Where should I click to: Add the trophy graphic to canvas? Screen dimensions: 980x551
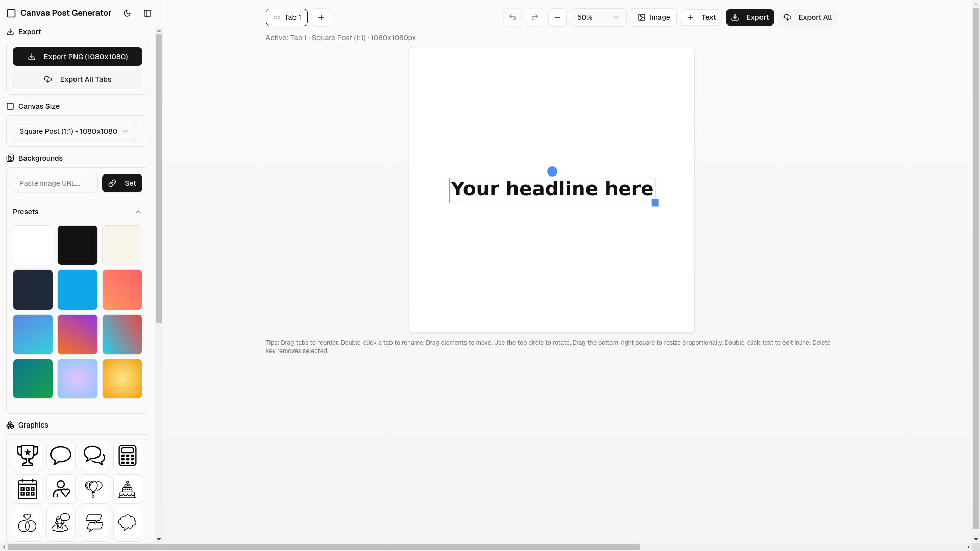(28, 456)
